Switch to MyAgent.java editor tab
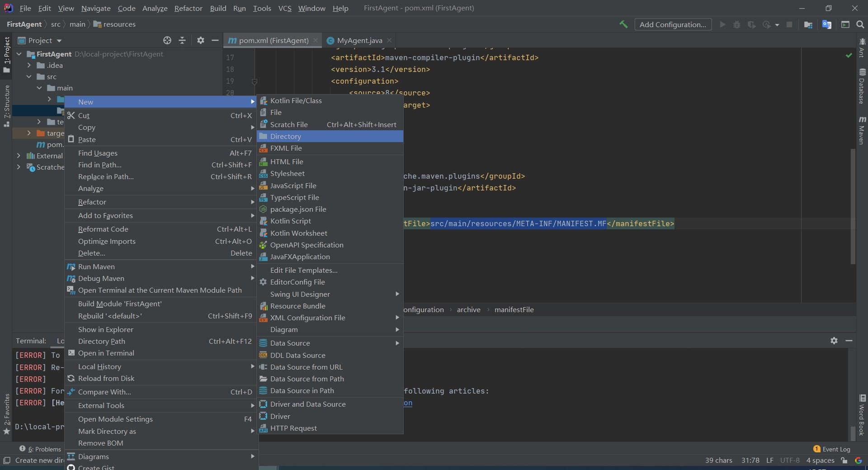Viewport: 868px width, 470px height. (x=359, y=40)
